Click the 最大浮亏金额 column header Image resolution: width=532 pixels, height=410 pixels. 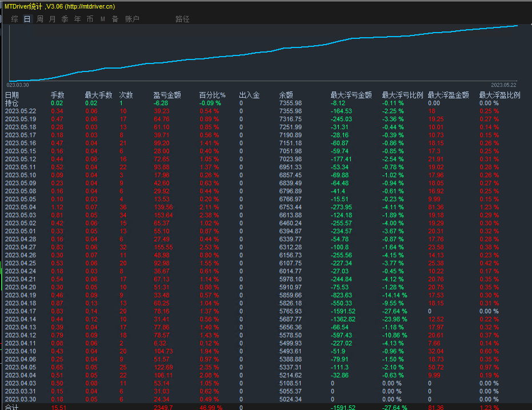[x=351, y=95]
